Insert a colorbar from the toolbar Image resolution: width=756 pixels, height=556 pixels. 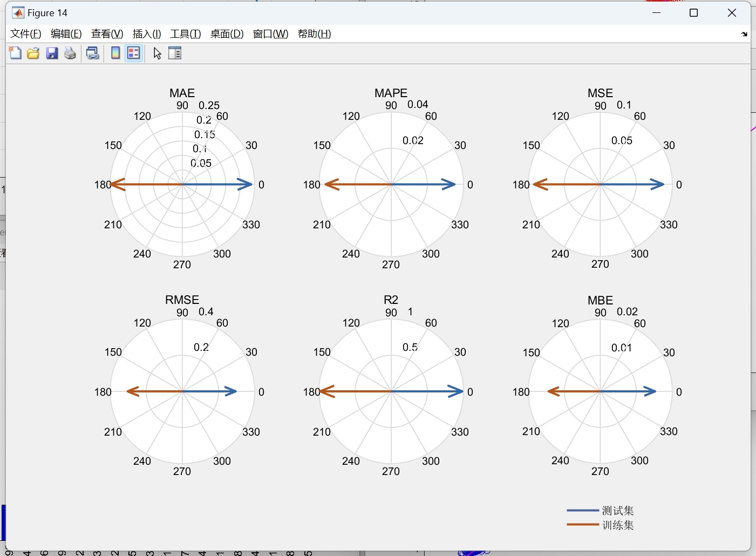115,53
